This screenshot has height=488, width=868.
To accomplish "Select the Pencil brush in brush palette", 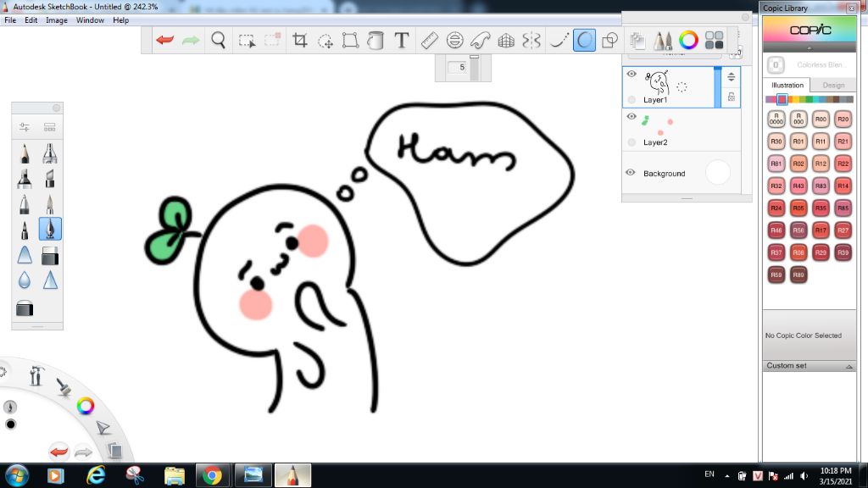I will pos(25,153).
